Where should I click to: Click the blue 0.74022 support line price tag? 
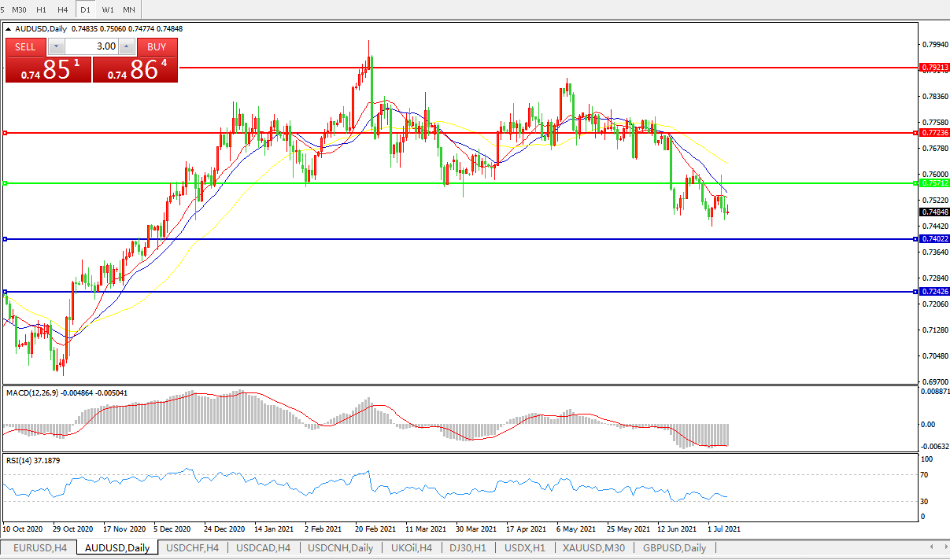934,238
